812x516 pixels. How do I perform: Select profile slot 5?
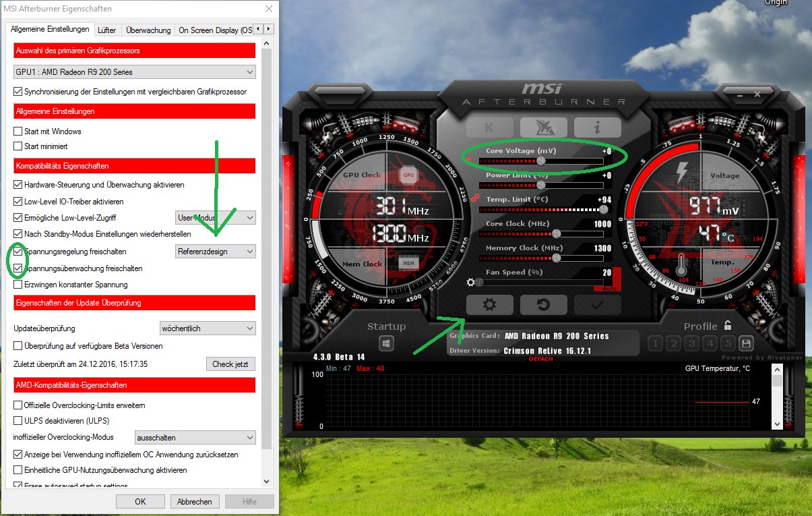coord(728,343)
